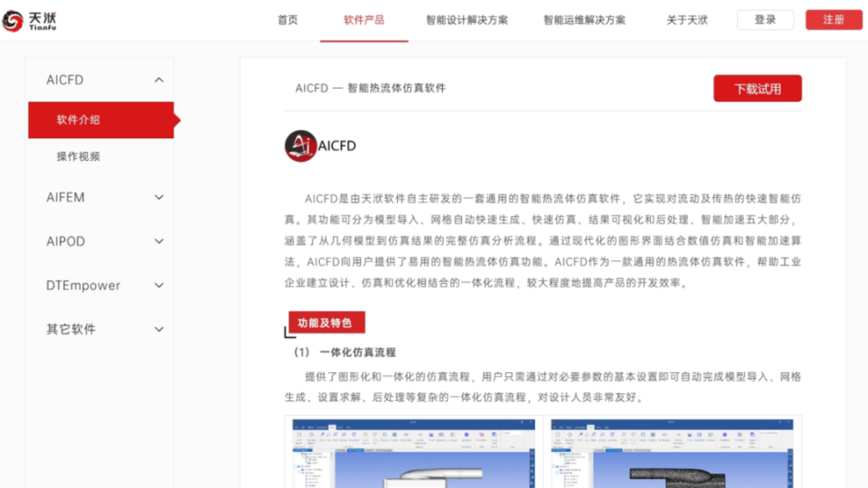Expand the 其它软件 section chevron
The width and height of the screenshot is (868, 488).
pos(159,329)
